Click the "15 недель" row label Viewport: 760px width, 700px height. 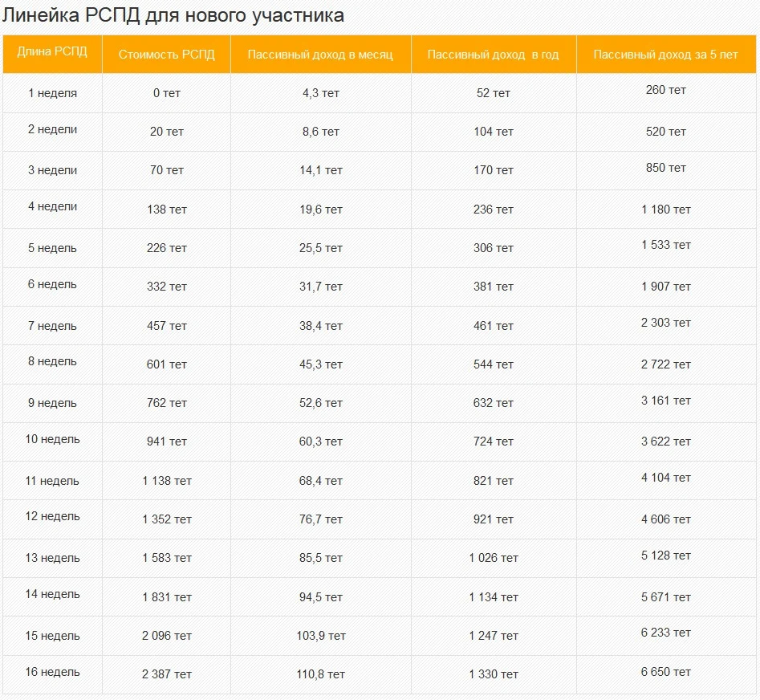tap(52, 636)
